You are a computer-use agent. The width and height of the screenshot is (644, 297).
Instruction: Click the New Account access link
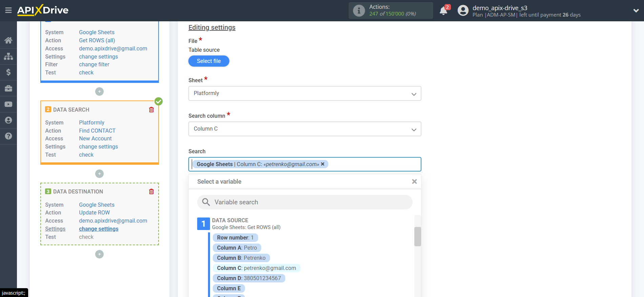tap(95, 138)
